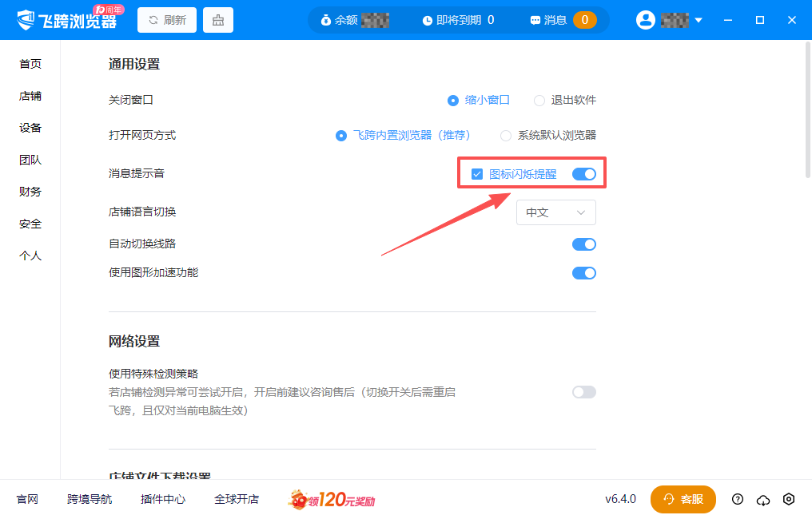812x519 pixels.
Task: Click the cloud download icon at bottom right
Action: (763, 499)
